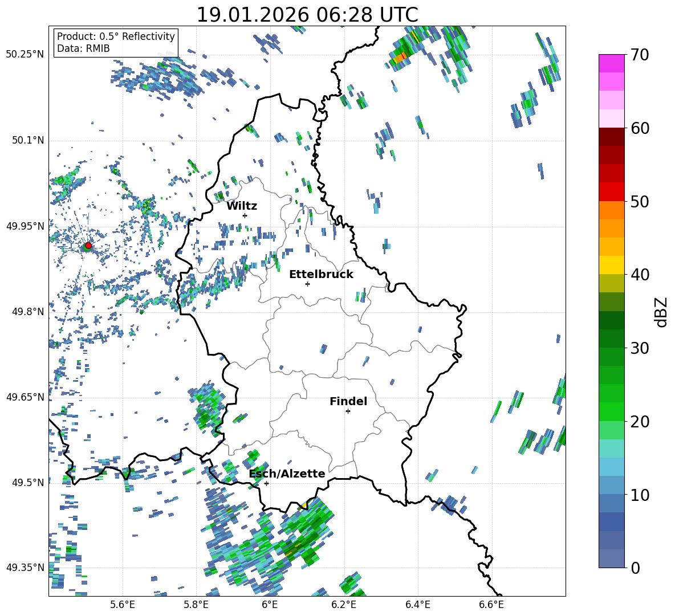Click the Ettelbruck station cross marker
This screenshot has width=675, height=616.
(307, 284)
